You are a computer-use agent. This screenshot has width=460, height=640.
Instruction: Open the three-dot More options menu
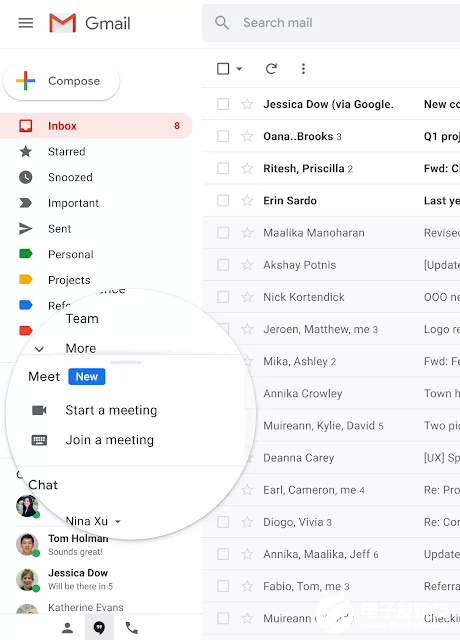[303, 69]
